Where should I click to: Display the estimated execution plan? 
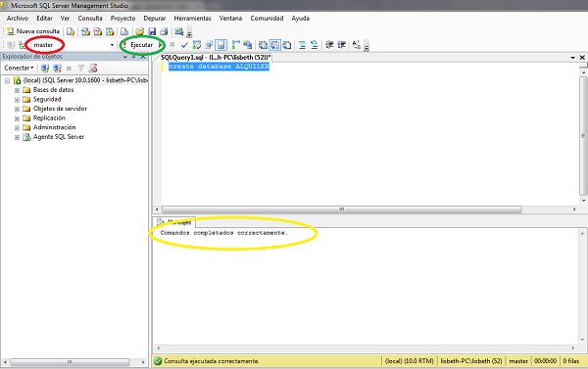point(197,45)
